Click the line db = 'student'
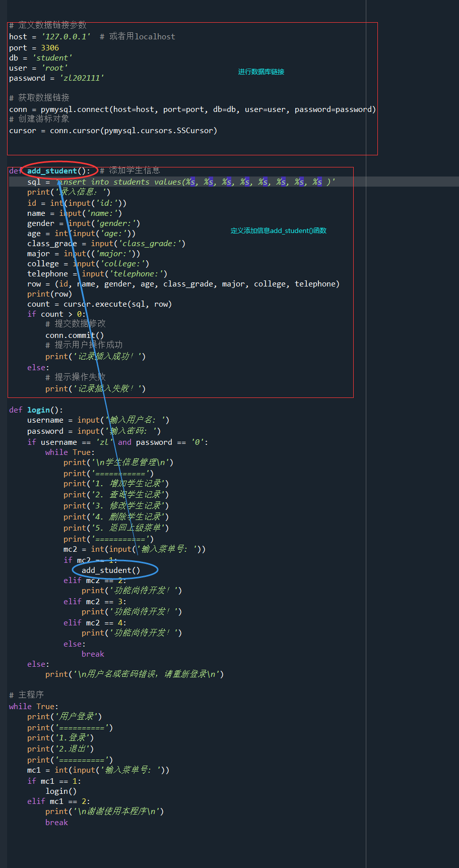The height and width of the screenshot is (868, 459). [41, 58]
